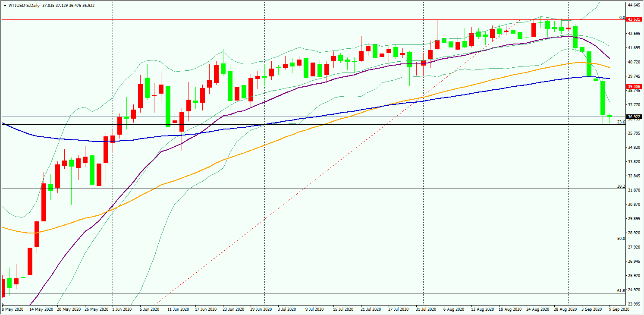Click the 3 Jul 2020 date label

coord(287,309)
